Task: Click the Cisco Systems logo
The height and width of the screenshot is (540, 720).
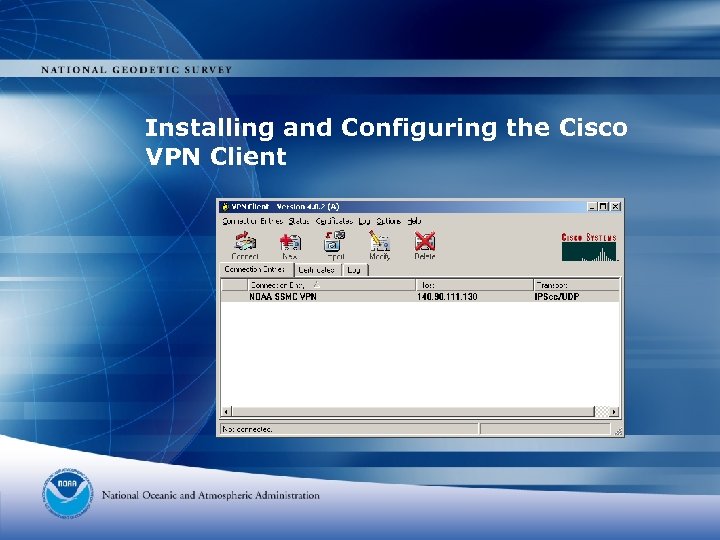Action: pyautogui.click(x=589, y=247)
